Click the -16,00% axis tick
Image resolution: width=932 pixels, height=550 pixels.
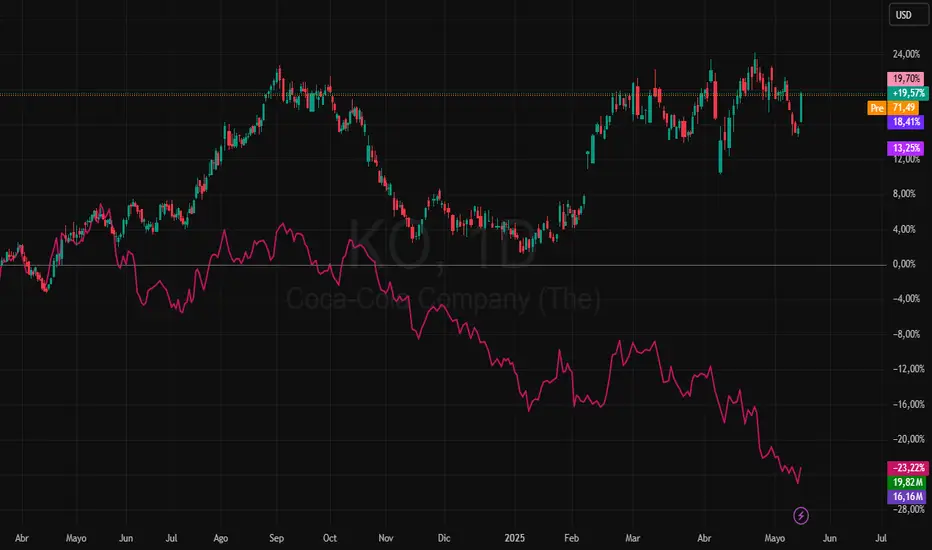pos(908,404)
